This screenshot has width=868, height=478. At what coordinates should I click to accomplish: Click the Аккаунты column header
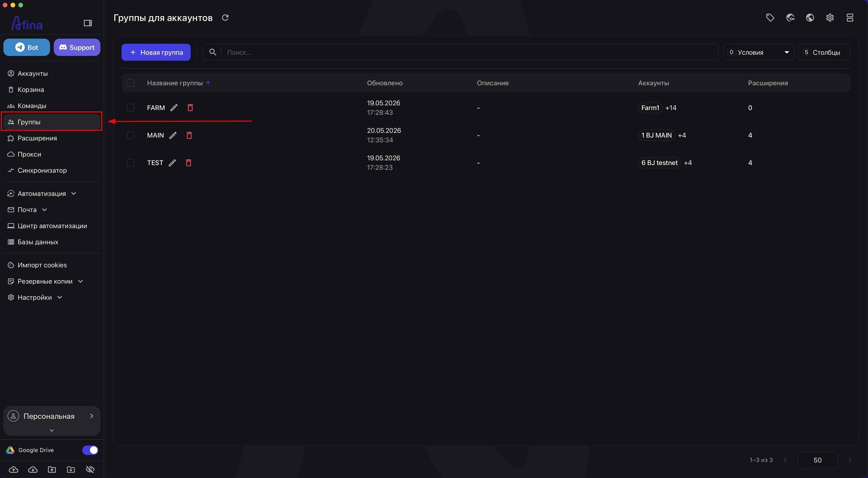click(x=653, y=83)
